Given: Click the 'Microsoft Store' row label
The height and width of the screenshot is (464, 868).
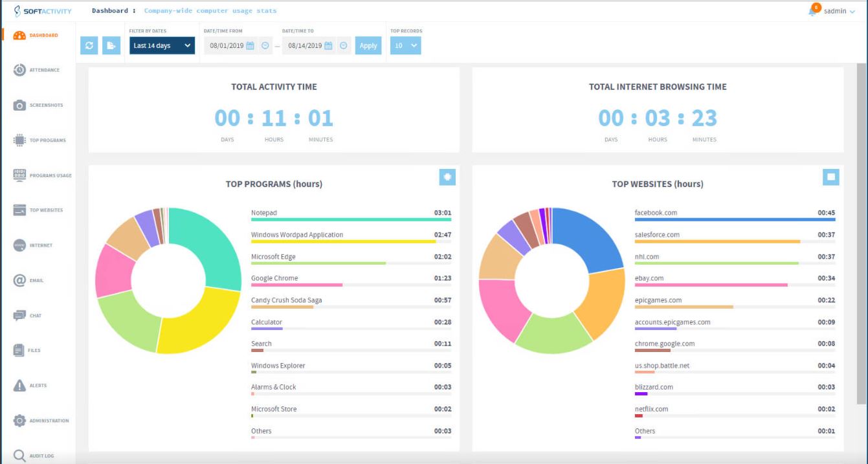Looking at the screenshot, I should [274, 409].
